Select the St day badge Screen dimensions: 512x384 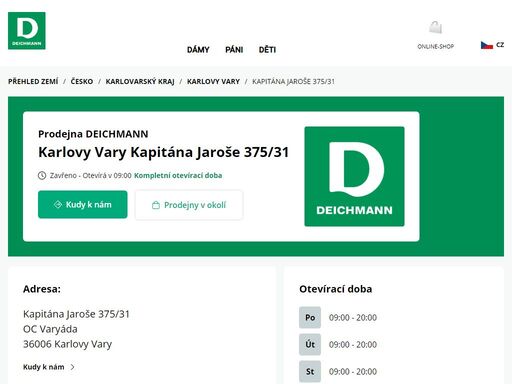point(310,371)
